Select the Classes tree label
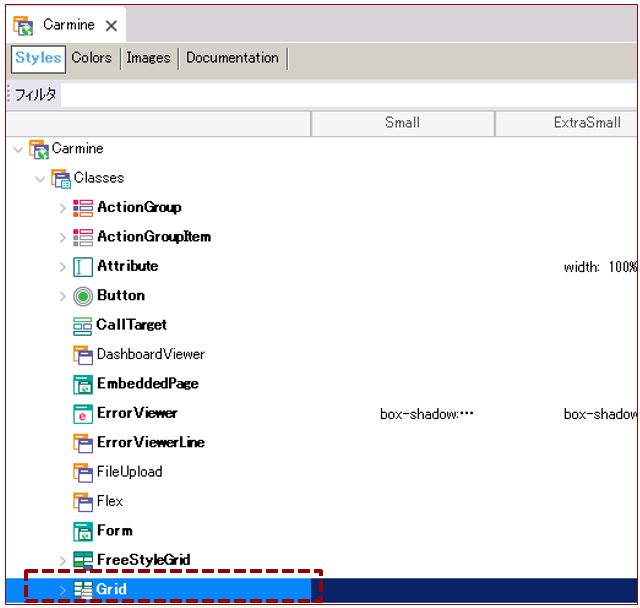Viewport: 640px width, 608px height. click(99, 178)
